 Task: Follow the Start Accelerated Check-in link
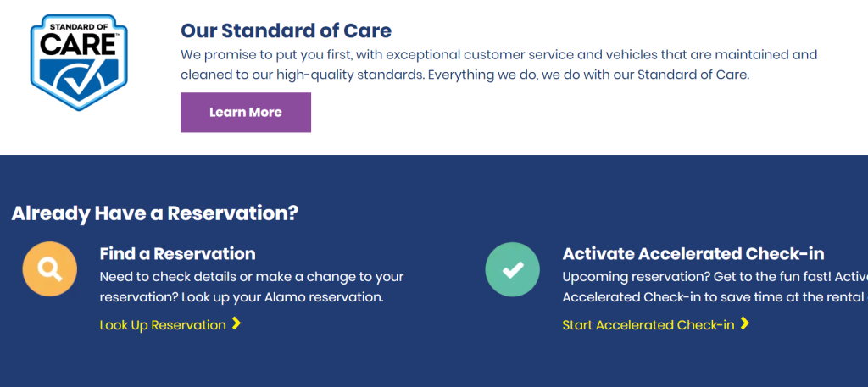pyautogui.click(x=648, y=325)
